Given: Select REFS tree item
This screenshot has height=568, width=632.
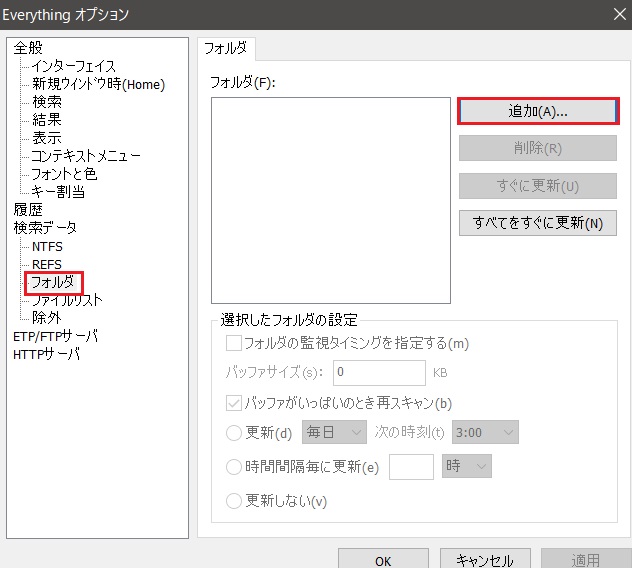Looking at the screenshot, I should [x=47, y=264].
